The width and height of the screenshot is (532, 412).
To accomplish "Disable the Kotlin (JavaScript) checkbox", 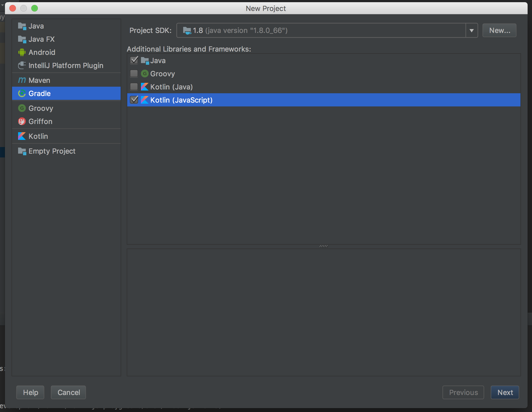I will pyautogui.click(x=134, y=100).
